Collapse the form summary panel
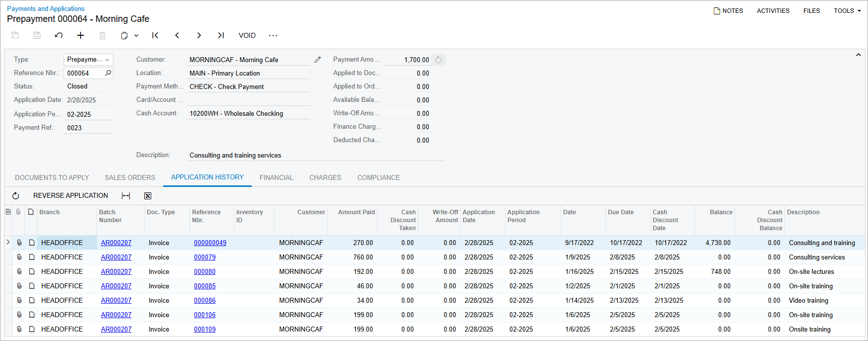This screenshot has width=868, height=341. pyautogui.click(x=858, y=55)
